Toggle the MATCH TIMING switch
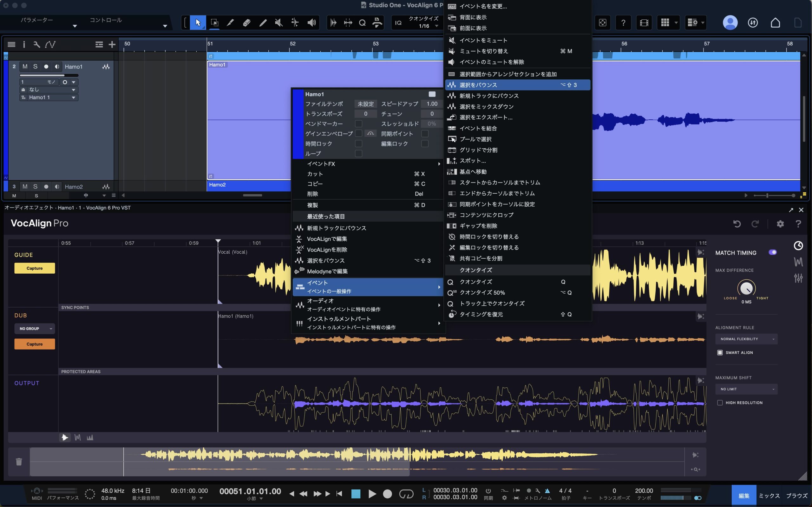812x507 pixels. pyautogui.click(x=772, y=252)
